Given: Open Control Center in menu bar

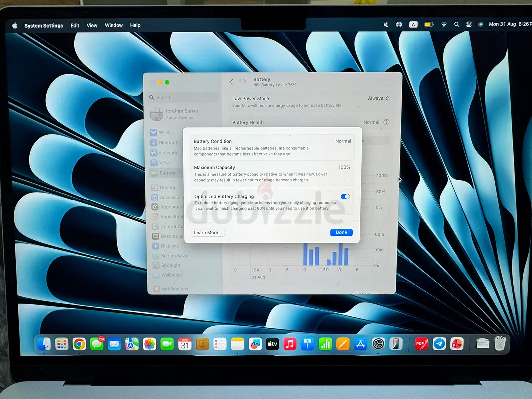Looking at the screenshot, I should [469, 24].
